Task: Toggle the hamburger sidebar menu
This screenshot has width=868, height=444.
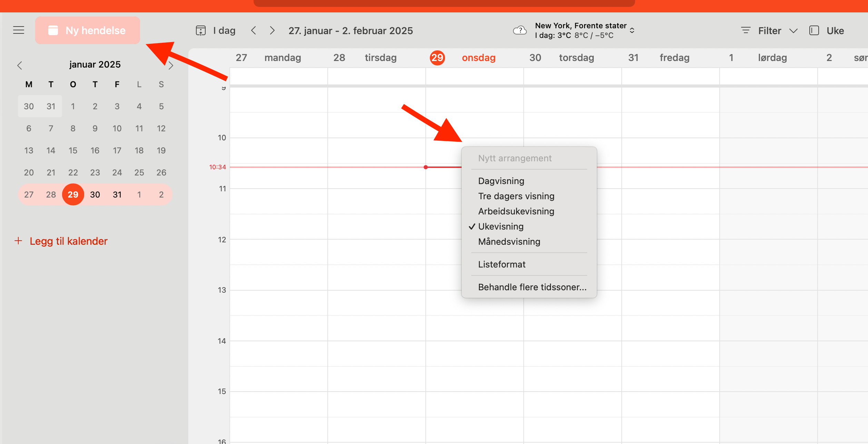Action: click(x=19, y=30)
